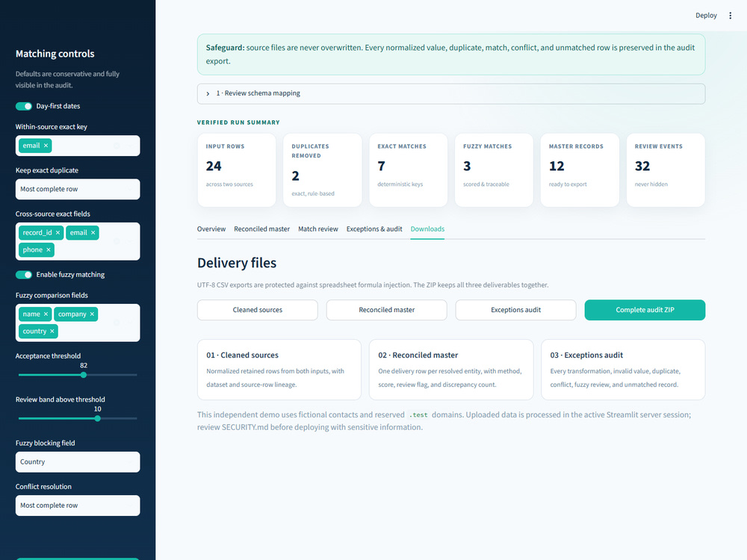Click the Master Records 12 card

pos(580,170)
